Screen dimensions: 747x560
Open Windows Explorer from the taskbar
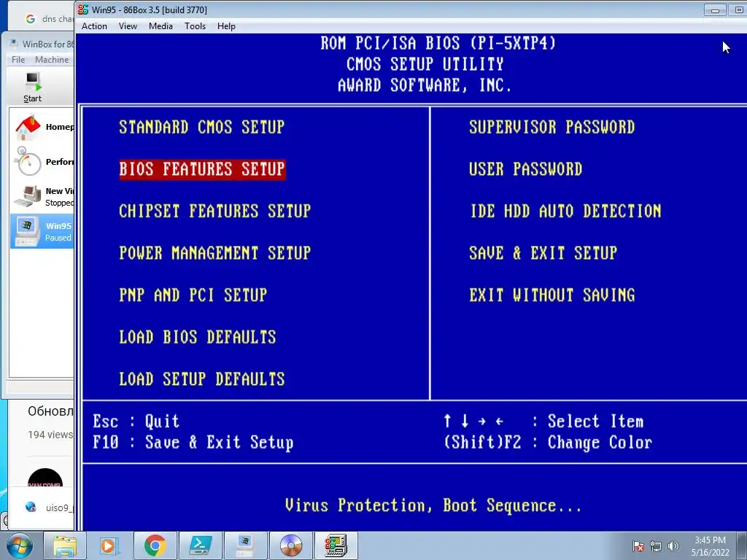pos(65,545)
